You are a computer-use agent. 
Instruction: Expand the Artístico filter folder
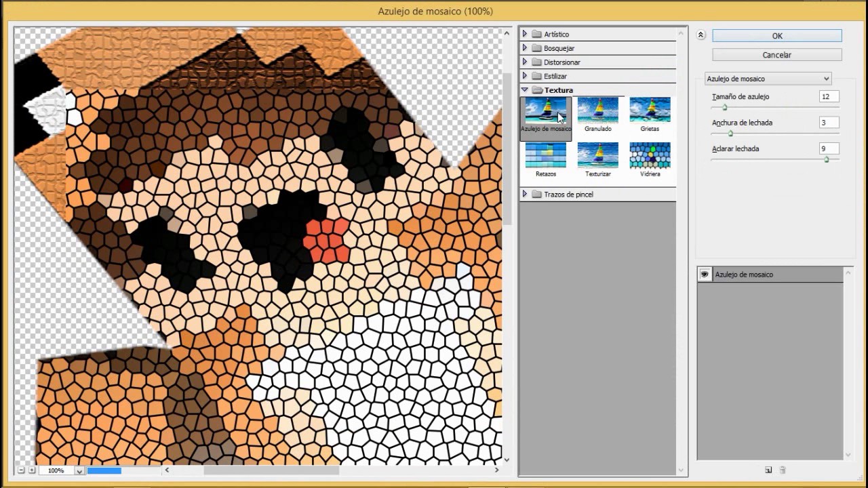coord(525,34)
